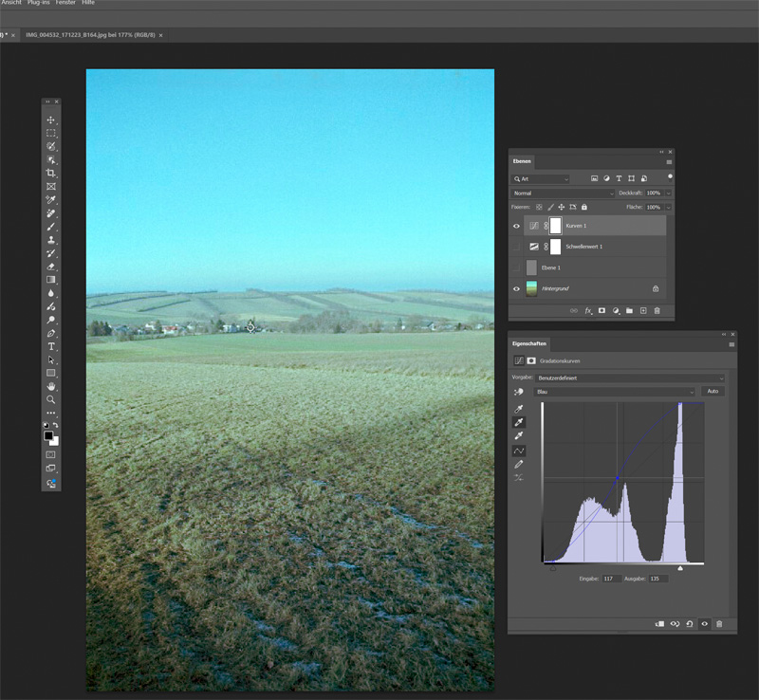The height and width of the screenshot is (700, 759).
Task: Select the Spot Healing Brush tool
Action: 51,213
